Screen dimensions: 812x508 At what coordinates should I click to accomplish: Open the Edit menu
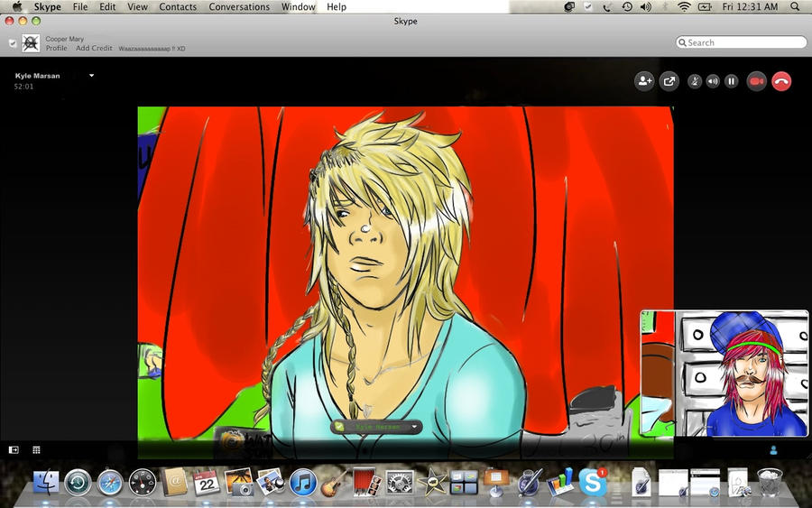point(107,6)
